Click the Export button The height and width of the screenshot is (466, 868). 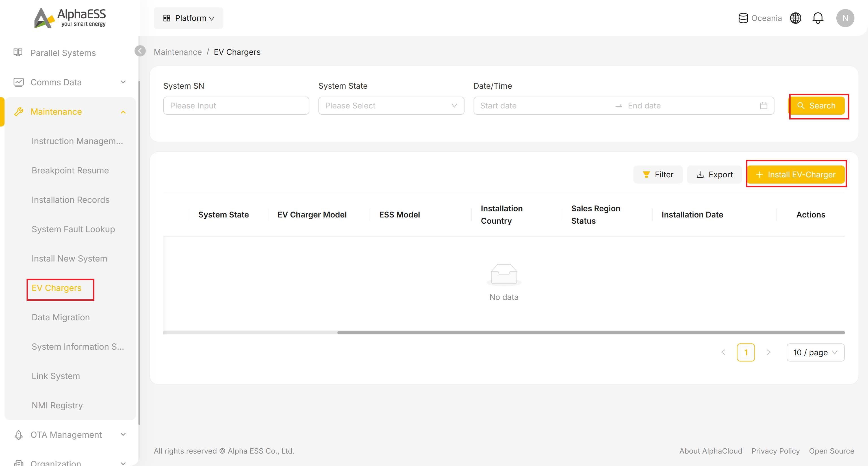click(714, 175)
